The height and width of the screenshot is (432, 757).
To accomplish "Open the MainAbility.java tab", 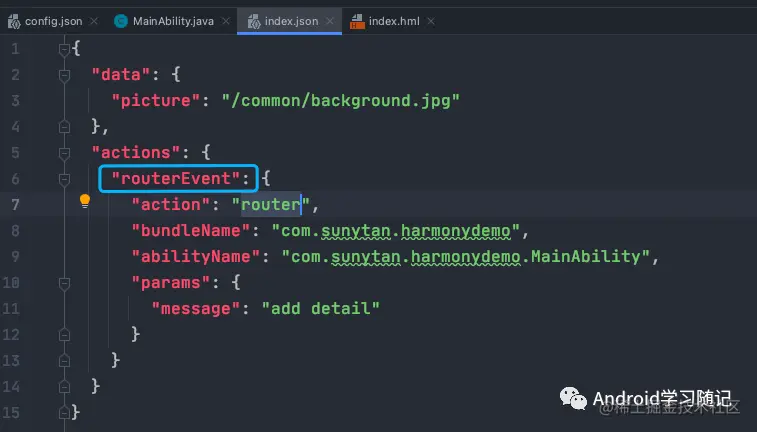I will [x=173, y=21].
